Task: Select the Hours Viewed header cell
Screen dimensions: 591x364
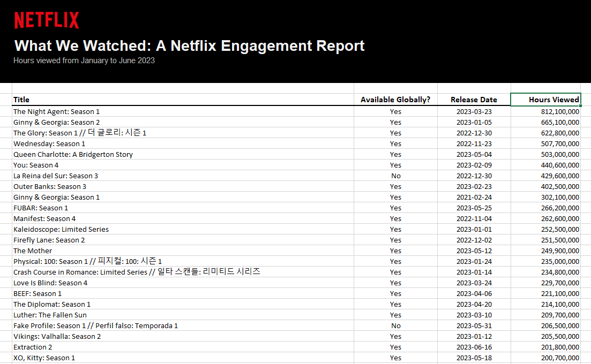Action: (x=545, y=100)
